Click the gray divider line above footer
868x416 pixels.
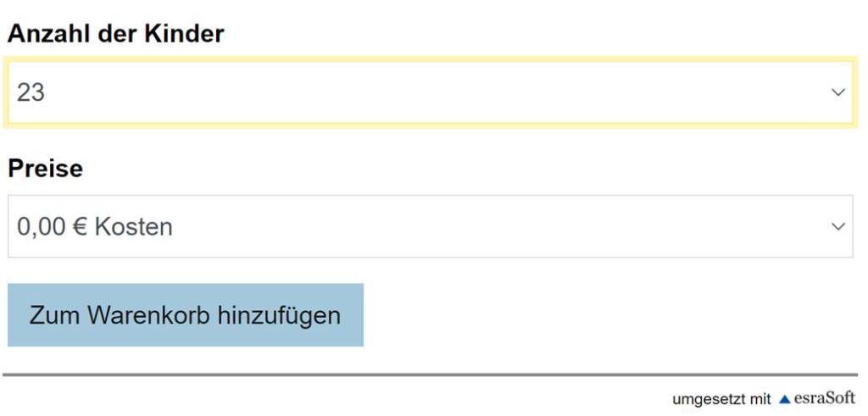430,374
